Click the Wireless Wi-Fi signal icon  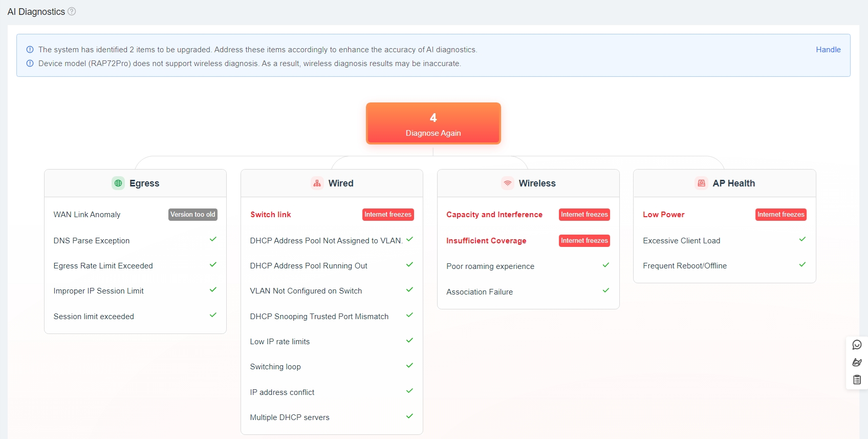tap(508, 183)
